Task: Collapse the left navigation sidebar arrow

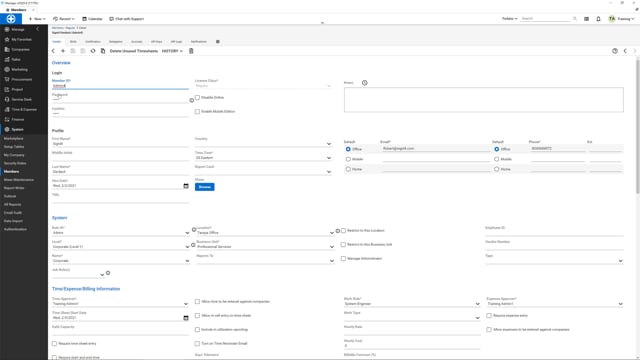Action: tap(38, 29)
